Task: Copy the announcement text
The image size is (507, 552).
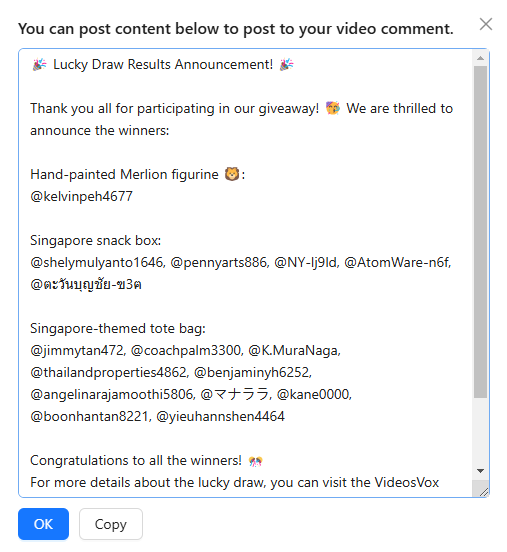Action: (x=111, y=524)
